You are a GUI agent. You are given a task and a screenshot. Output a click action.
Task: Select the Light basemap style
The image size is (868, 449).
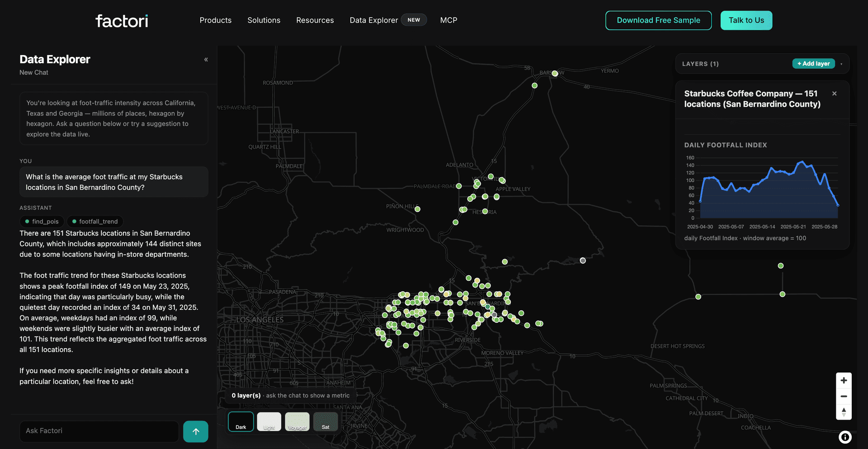point(269,422)
